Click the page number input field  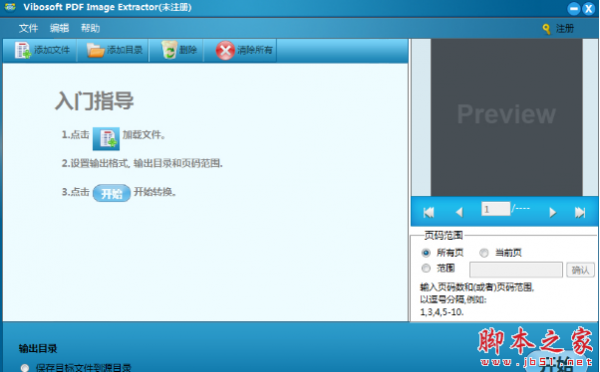496,209
